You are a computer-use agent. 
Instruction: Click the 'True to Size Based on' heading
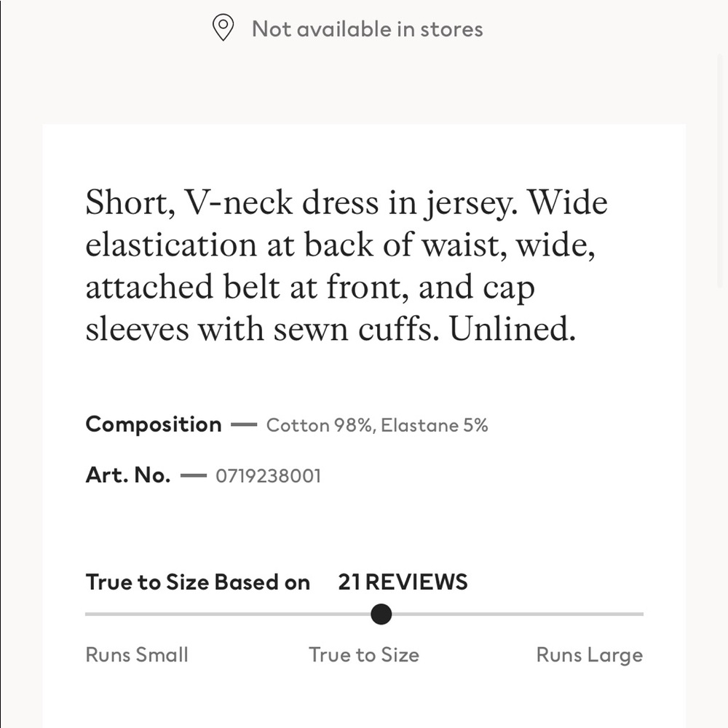point(198,582)
